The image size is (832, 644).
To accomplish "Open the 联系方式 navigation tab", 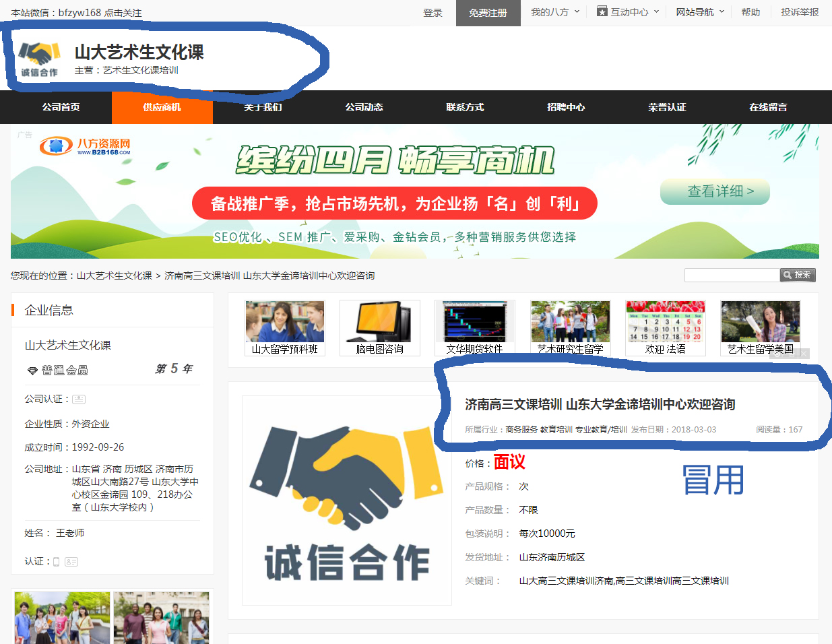I will (x=466, y=107).
